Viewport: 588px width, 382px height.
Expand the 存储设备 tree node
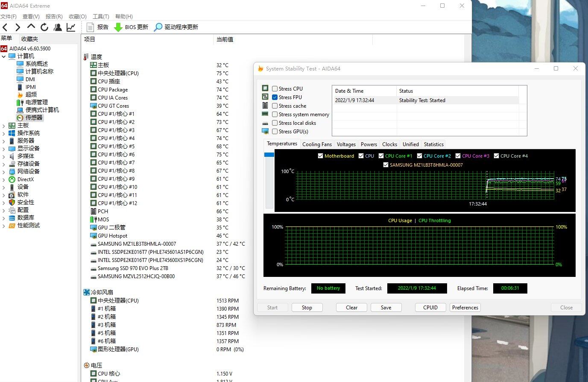tap(4, 164)
